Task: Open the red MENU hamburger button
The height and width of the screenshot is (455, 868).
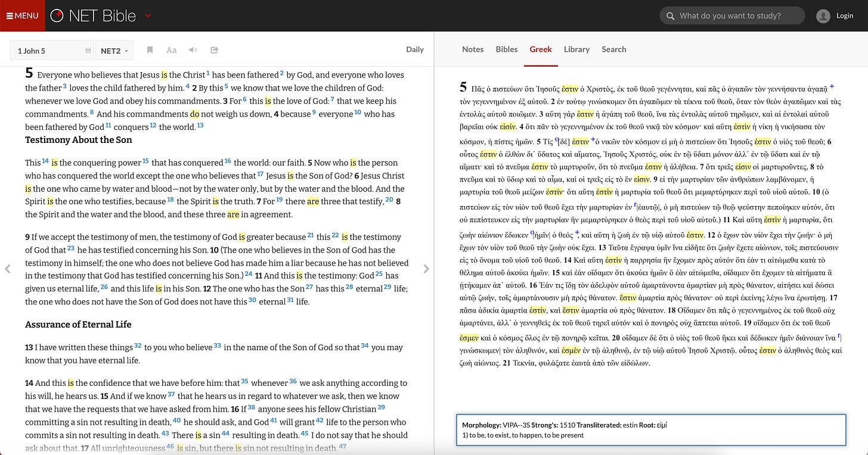Action: (x=22, y=15)
